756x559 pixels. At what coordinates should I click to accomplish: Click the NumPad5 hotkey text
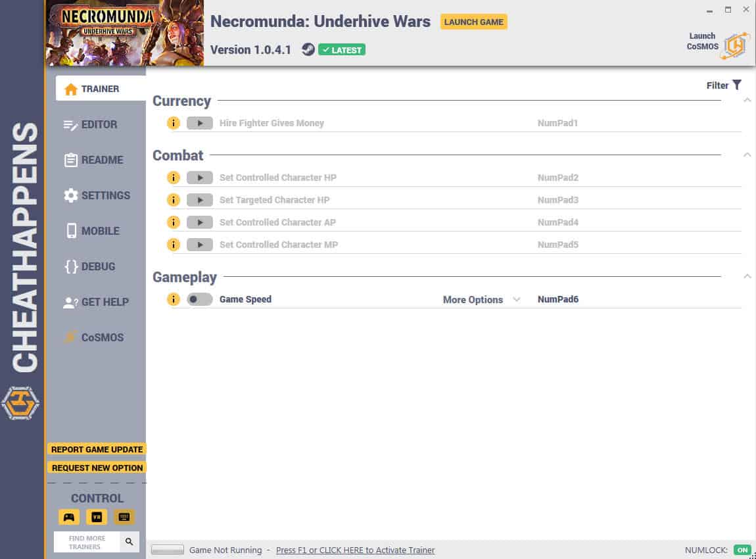(558, 245)
